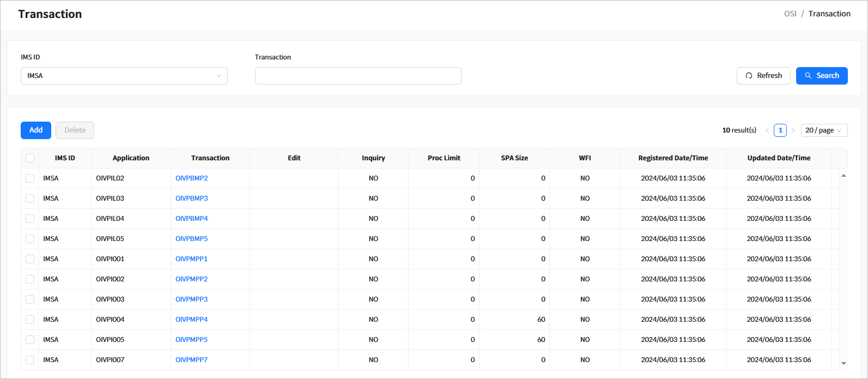Go to next page arrow
The height and width of the screenshot is (379, 868).
793,130
